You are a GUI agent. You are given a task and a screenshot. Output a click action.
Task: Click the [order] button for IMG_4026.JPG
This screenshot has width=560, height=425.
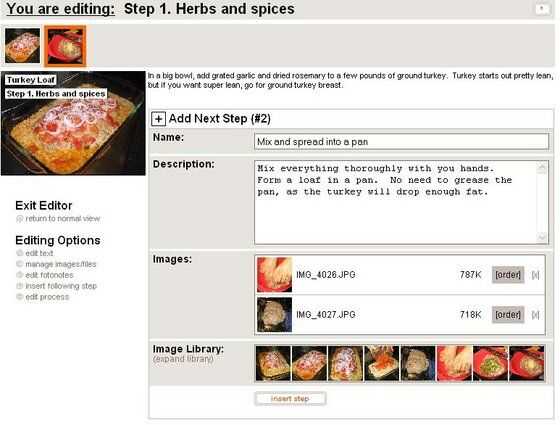tap(508, 275)
